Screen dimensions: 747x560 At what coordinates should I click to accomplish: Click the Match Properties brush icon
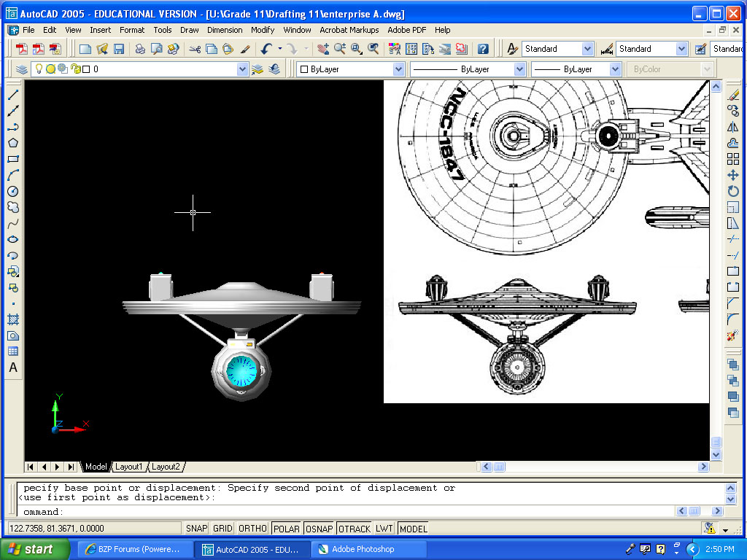(x=245, y=49)
